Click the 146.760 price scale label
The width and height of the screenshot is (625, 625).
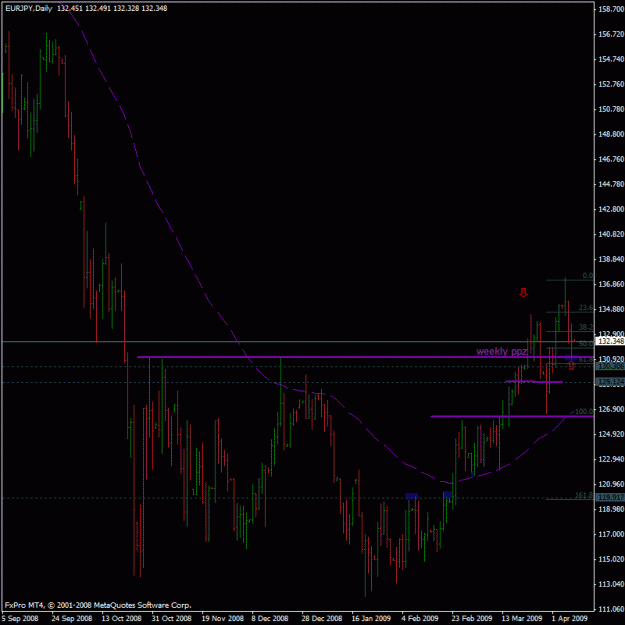(611, 159)
